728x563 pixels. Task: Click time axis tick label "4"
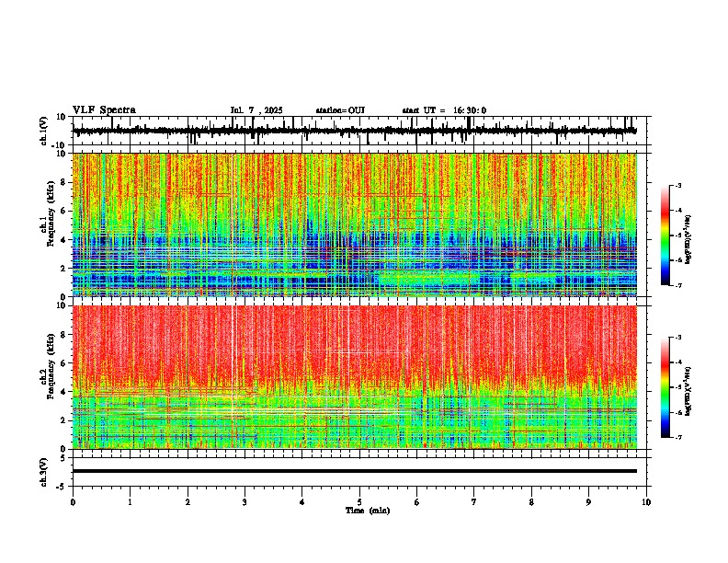(302, 502)
